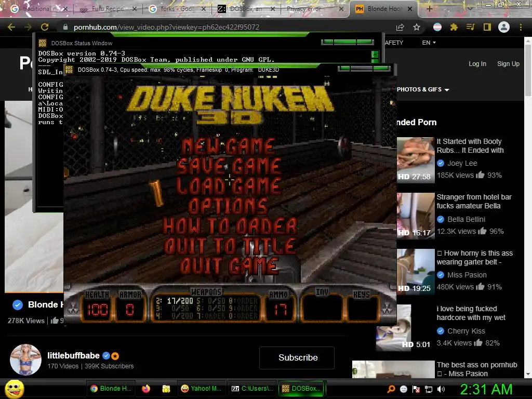Open the media control playlist icon

[470, 27]
